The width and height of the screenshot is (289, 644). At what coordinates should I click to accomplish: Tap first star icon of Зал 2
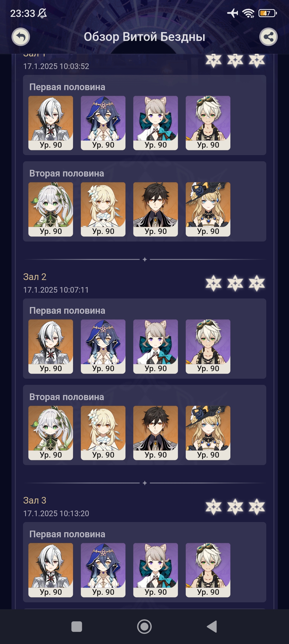214,283
